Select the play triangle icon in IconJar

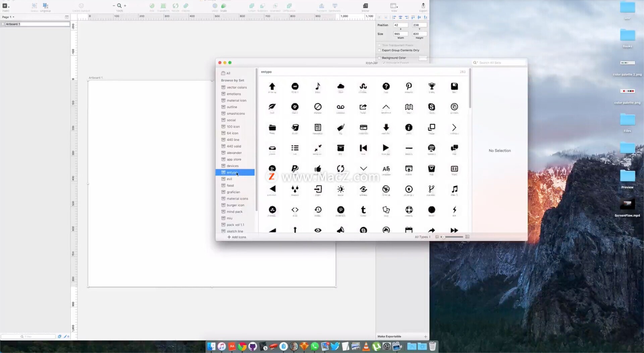[386, 148]
